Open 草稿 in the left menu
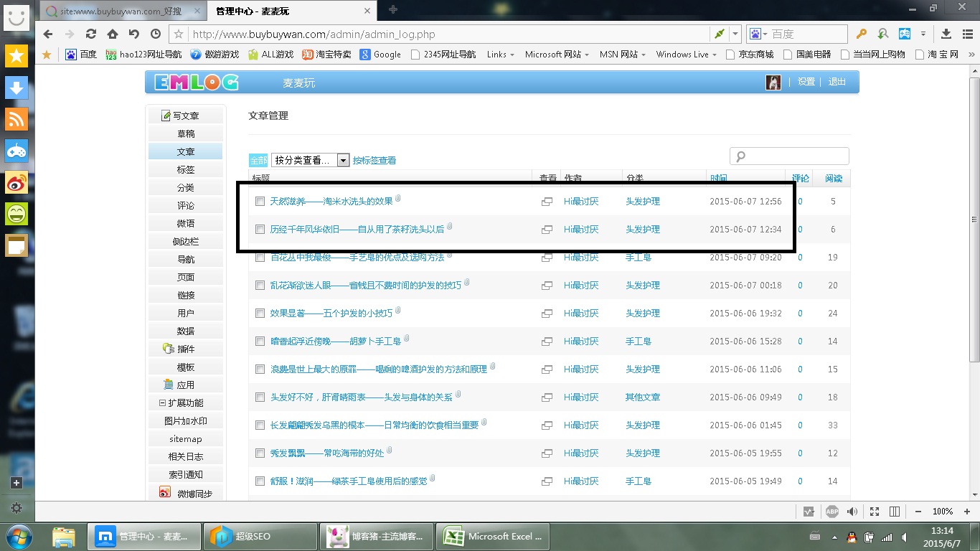 (186, 133)
